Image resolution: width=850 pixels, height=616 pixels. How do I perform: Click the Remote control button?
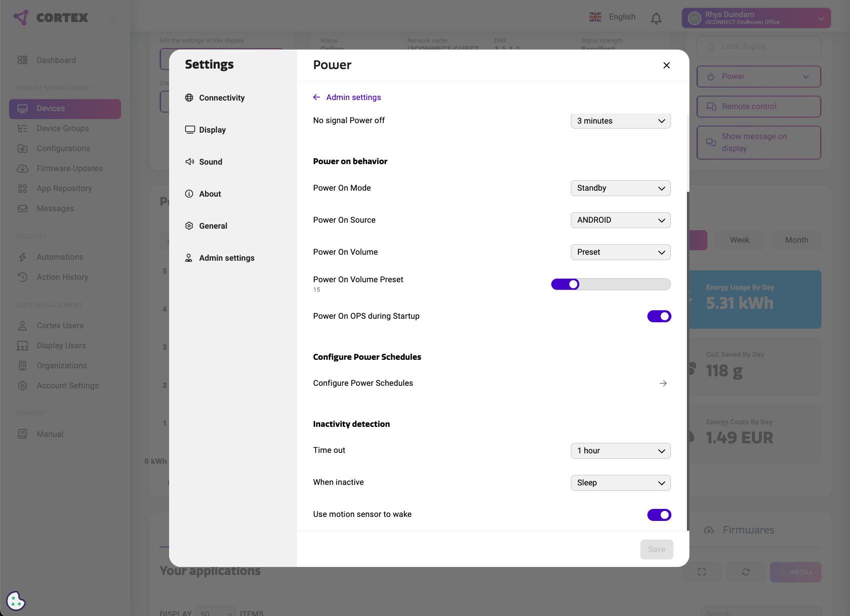pos(758,107)
